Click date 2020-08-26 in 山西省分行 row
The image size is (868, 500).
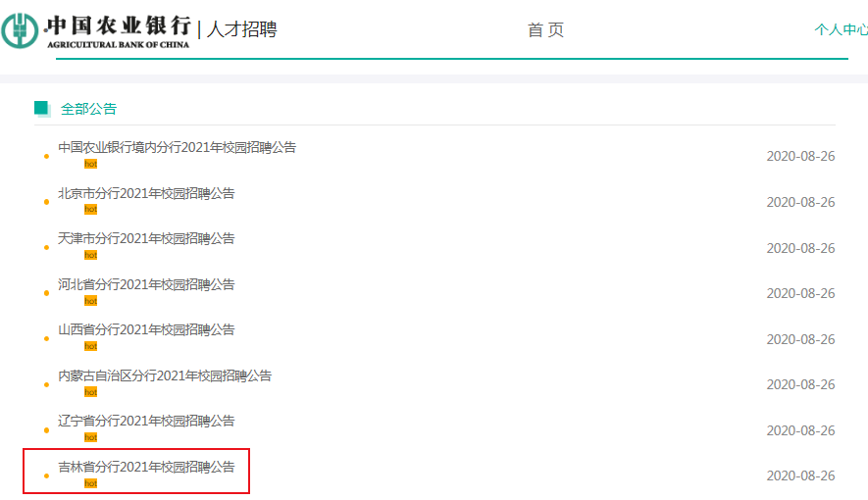tap(800, 339)
